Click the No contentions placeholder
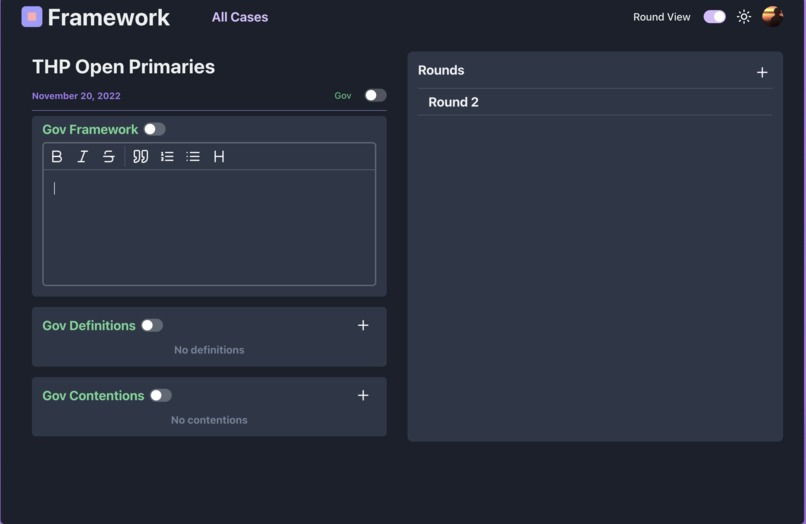The width and height of the screenshot is (806, 524). coord(209,420)
